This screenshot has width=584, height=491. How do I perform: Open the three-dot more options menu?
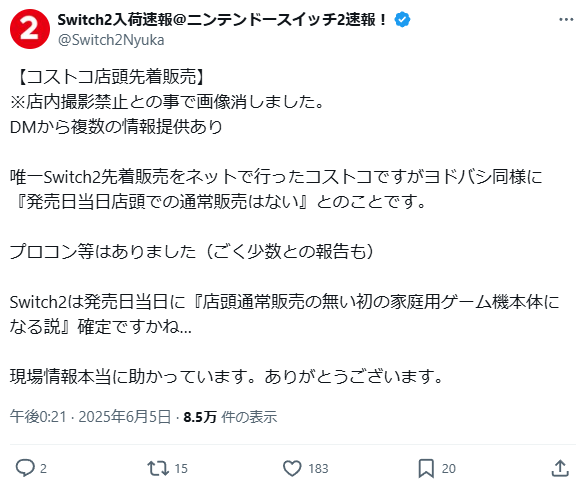566,19
